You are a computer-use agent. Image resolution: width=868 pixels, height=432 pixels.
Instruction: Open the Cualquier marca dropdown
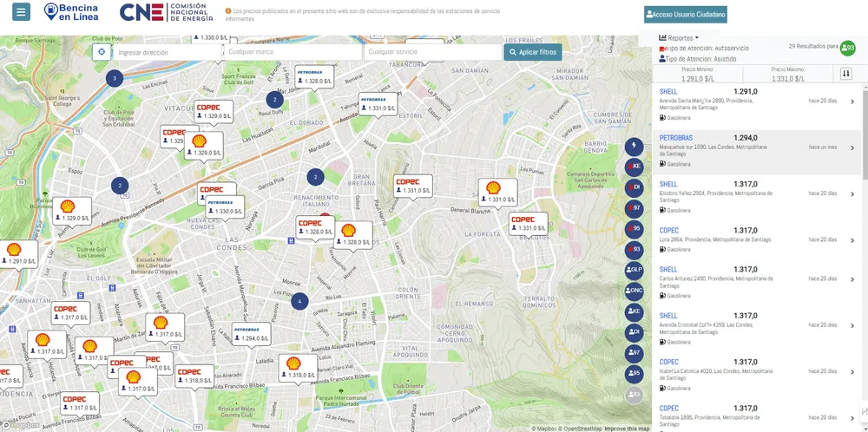pyautogui.click(x=292, y=52)
